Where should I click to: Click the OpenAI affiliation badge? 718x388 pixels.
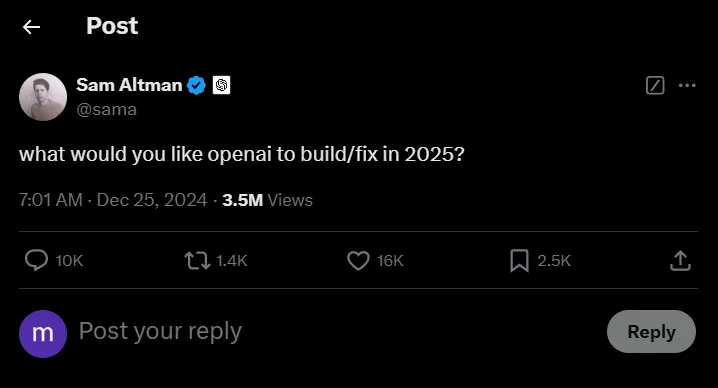[222, 85]
